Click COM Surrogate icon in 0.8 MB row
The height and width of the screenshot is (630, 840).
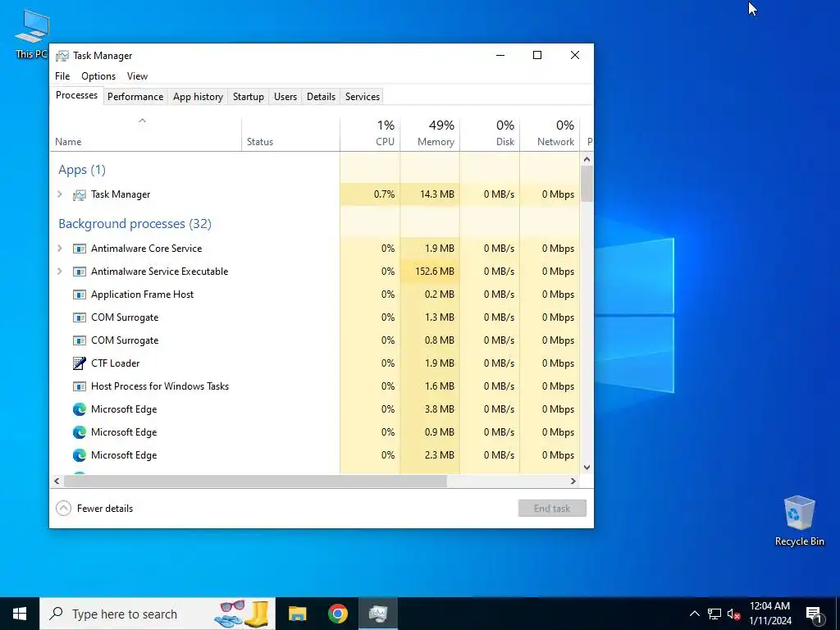(80, 340)
